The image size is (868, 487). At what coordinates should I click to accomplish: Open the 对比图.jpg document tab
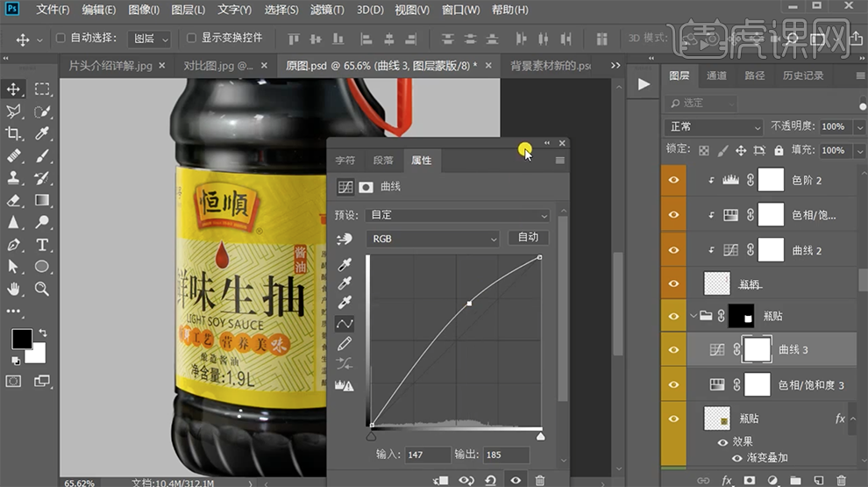[217, 66]
